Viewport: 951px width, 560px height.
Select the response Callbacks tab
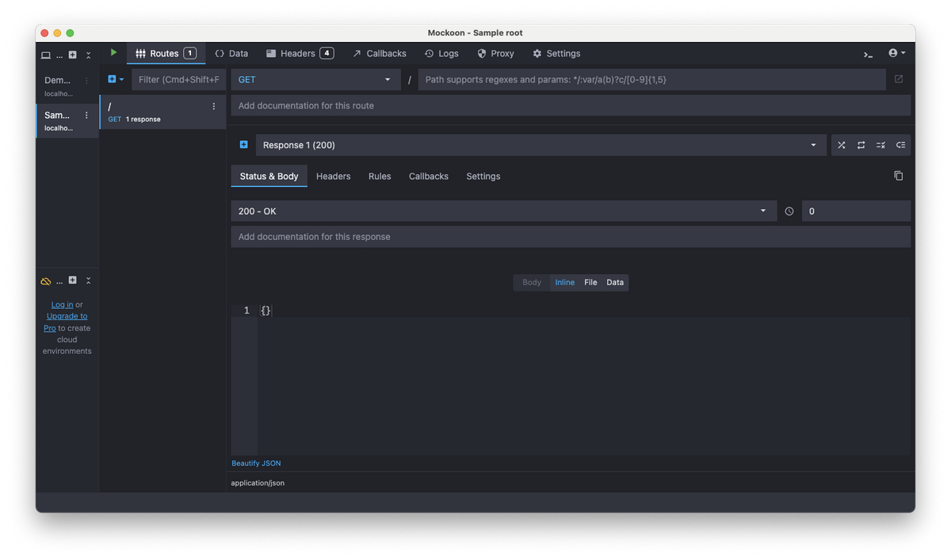pos(429,176)
